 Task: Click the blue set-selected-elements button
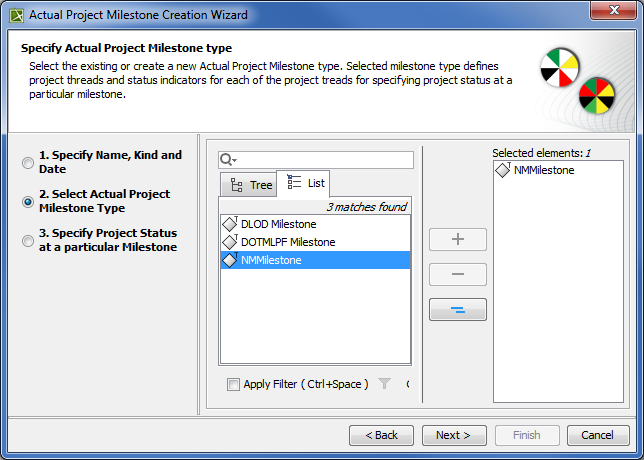pos(458,309)
